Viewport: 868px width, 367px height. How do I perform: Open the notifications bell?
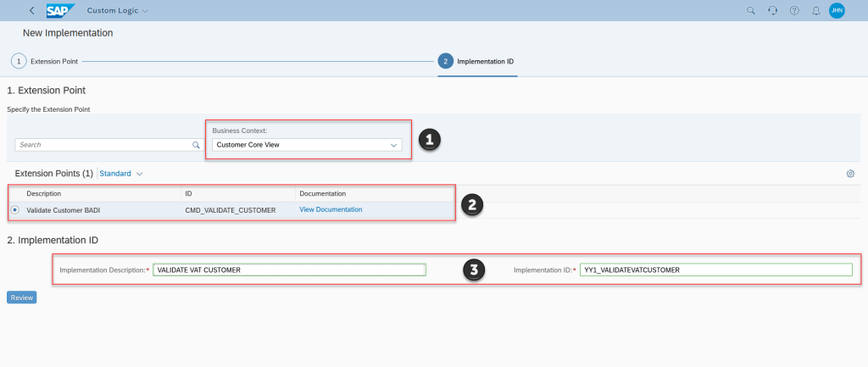pyautogui.click(x=815, y=11)
